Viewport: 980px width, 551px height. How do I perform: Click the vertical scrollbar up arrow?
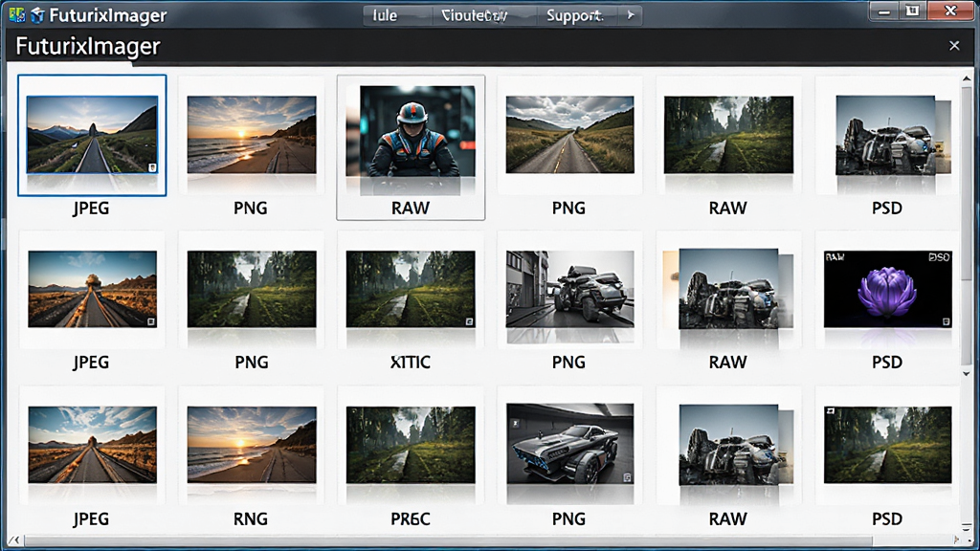(967, 78)
